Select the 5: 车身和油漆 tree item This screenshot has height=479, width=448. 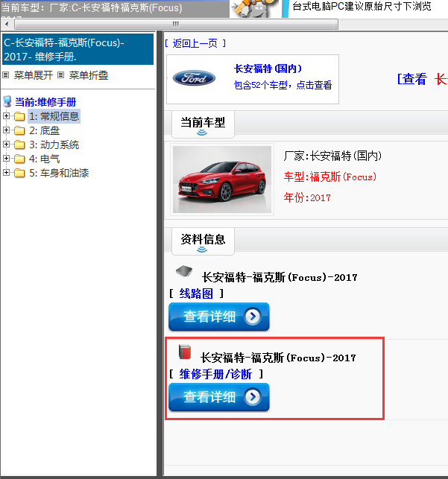(59, 173)
